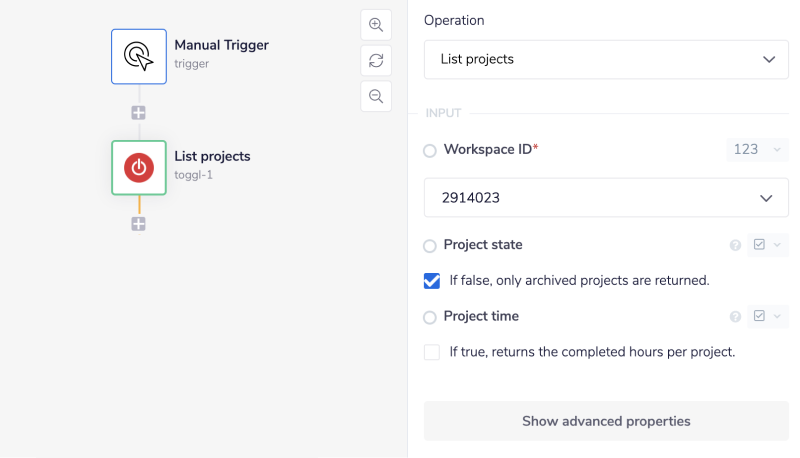
Task: Add step below List projects node
Action: tap(139, 224)
